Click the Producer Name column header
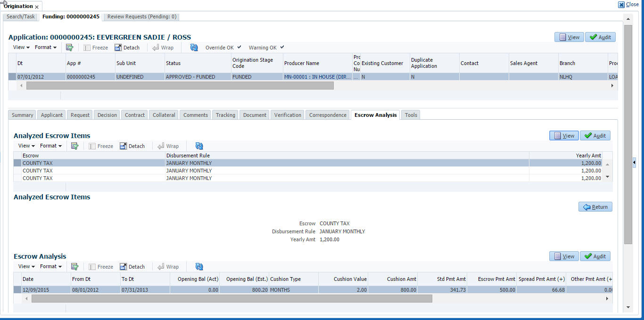The height and width of the screenshot is (320, 644). tap(317, 63)
